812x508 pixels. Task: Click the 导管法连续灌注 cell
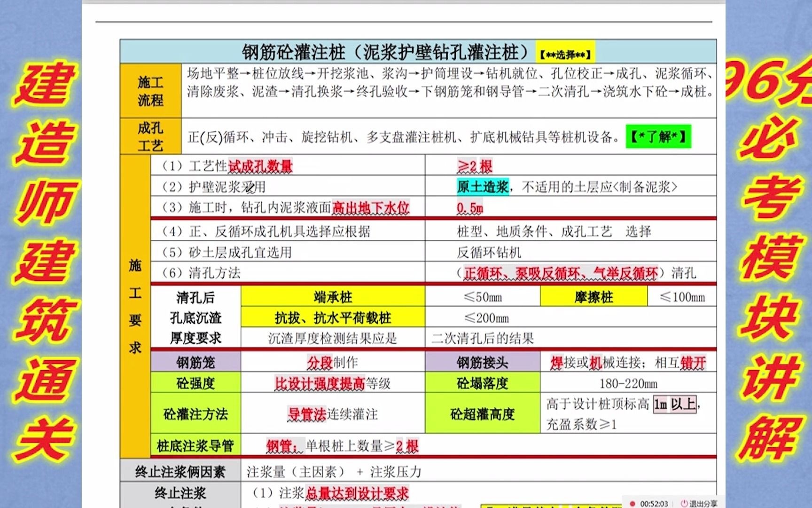point(333,413)
